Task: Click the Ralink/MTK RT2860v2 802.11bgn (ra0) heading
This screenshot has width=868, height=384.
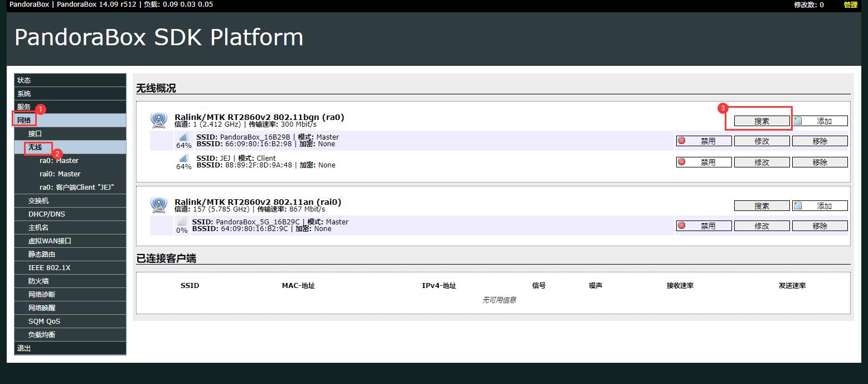Action: (259, 117)
